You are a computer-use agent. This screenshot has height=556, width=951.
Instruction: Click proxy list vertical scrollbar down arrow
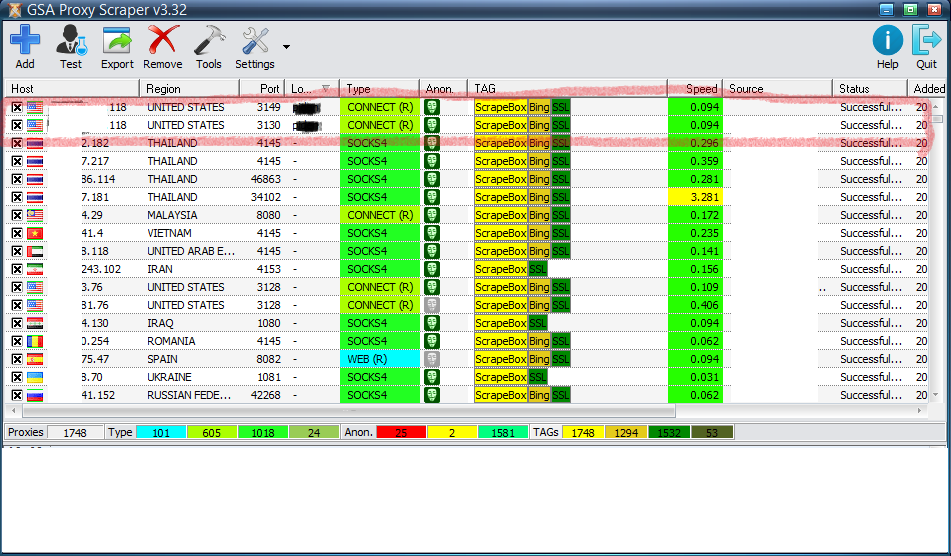(937, 395)
